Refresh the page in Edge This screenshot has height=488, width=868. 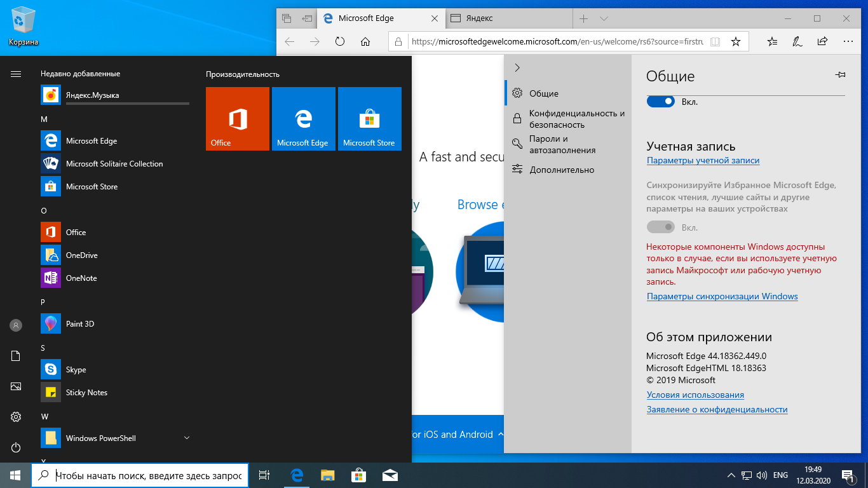[x=340, y=42]
